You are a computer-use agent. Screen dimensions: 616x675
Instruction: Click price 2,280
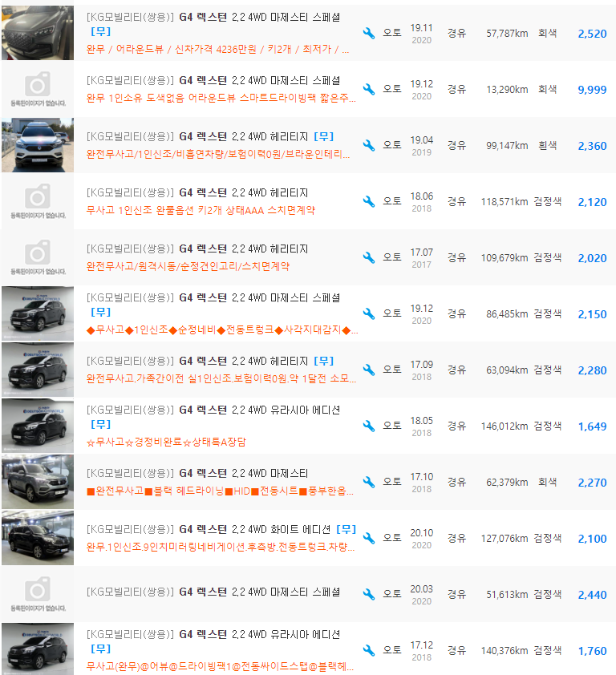point(592,370)
